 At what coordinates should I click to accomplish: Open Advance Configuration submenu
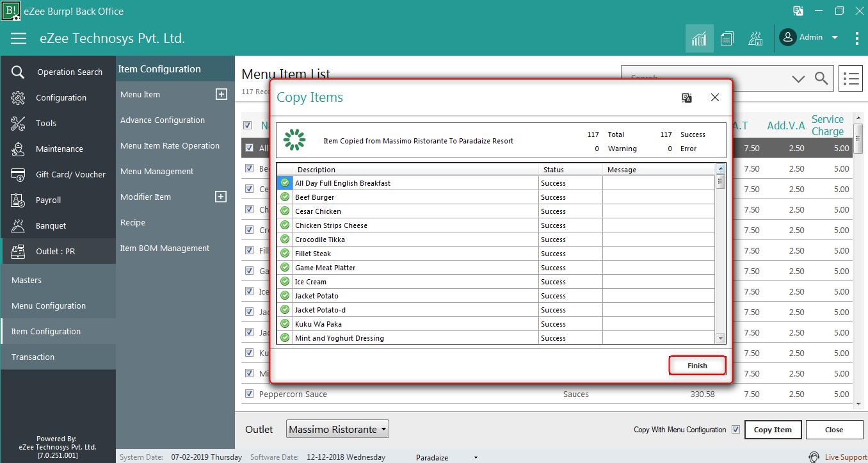tap(163, 120)
